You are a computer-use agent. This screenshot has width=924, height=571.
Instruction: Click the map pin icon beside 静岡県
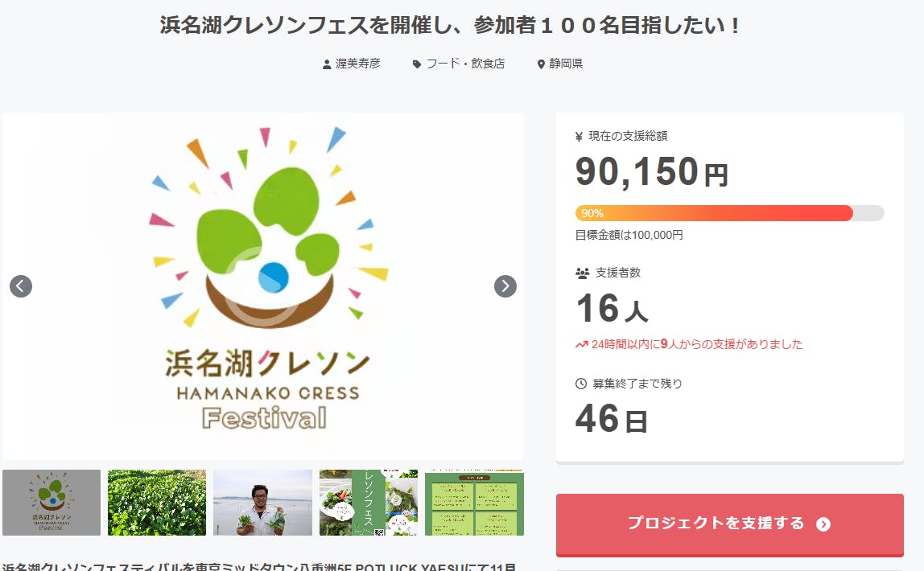(x=541, y=64)
